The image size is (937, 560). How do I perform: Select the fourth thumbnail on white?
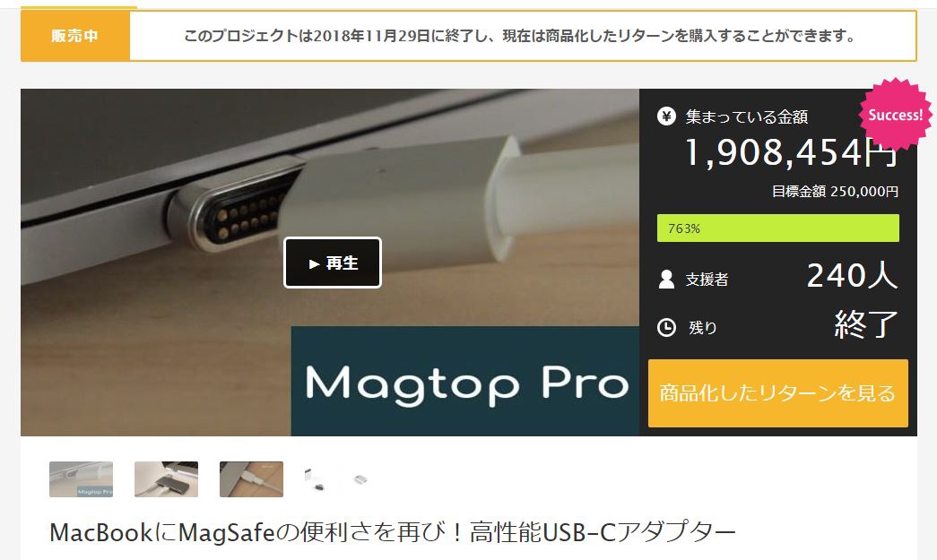click(336, 478)
